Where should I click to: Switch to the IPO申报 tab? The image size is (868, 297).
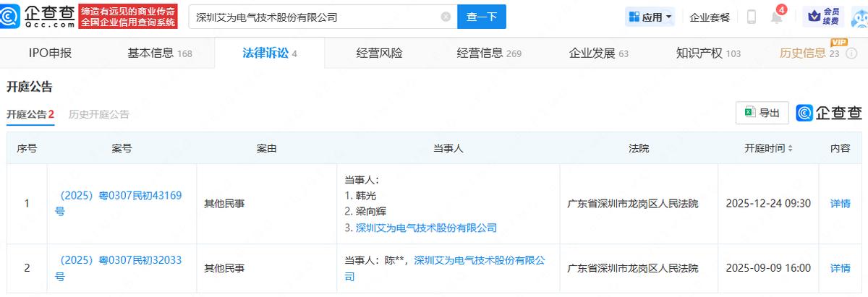[50, 53]
